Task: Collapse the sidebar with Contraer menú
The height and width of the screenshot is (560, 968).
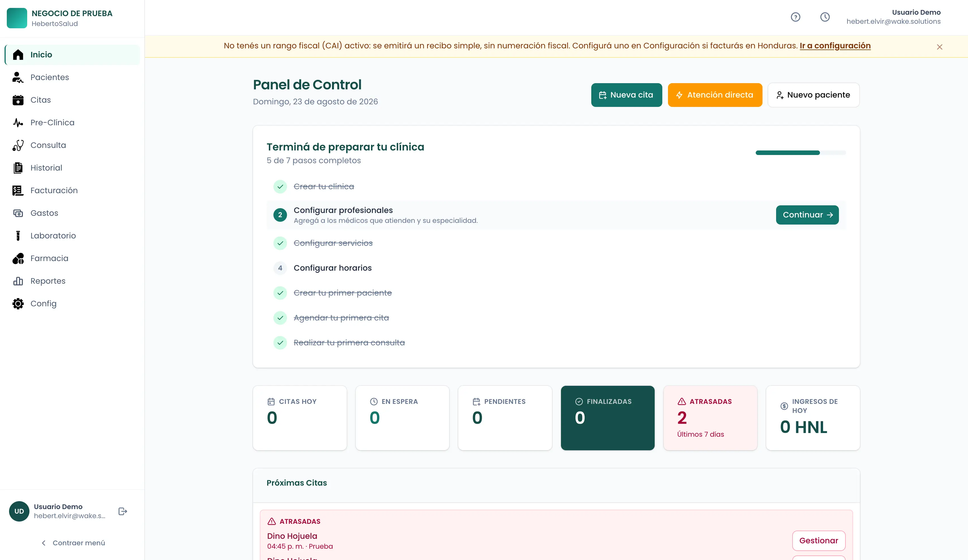Action: coord(72,543)
